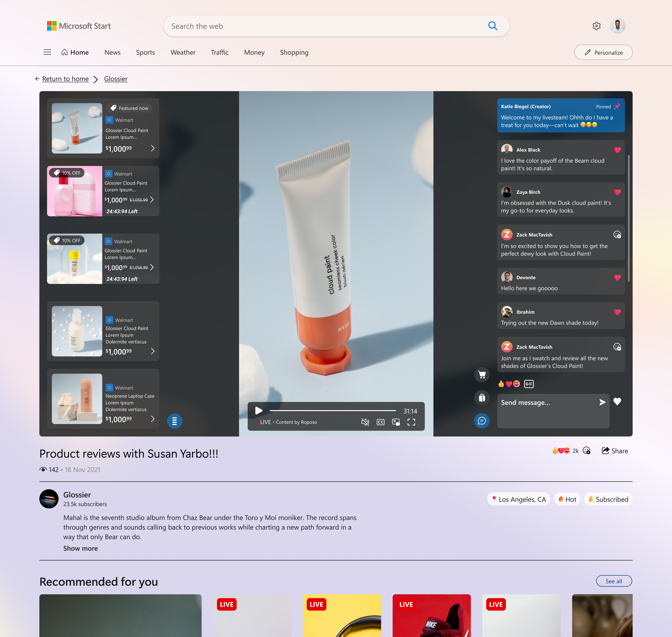Open the settings gear
672x637 pixels.
(x=597, y=26)
